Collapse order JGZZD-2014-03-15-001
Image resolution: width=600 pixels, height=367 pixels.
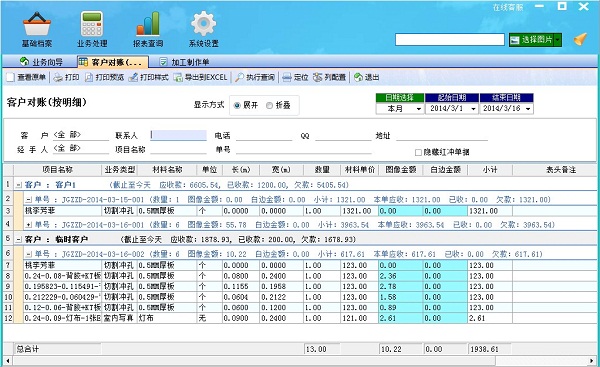[28, 200]
